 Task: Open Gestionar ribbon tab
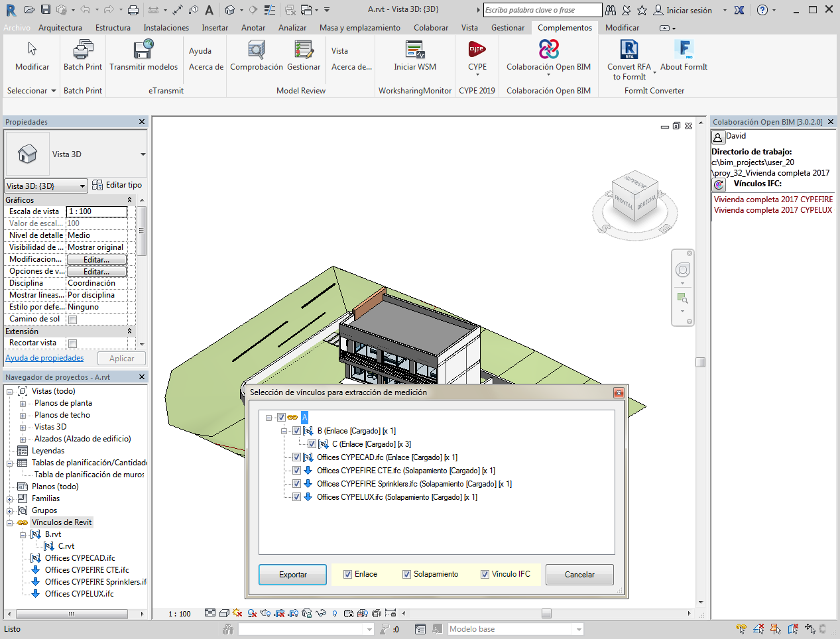pyautogui.click(x=508, y=28)
